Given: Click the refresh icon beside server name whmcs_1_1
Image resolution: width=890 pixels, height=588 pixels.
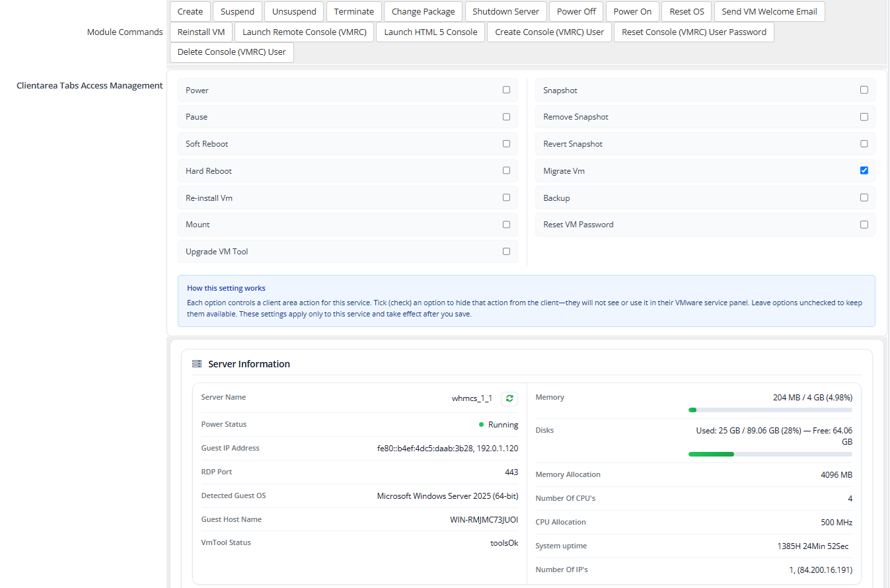Looking at the screenshot, I should [509, 398].
